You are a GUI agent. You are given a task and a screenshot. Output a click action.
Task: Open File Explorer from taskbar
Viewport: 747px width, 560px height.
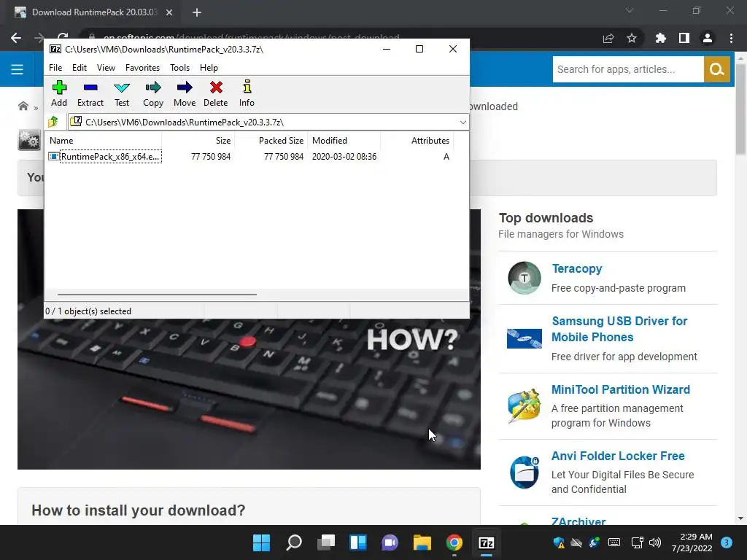pyautogui.click(x=422, y=542)
